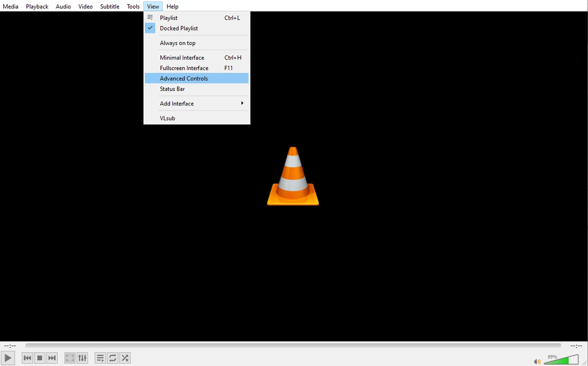
Task: Click the elapsed time label
Action: pyautogui.click(x=10, y=346)
